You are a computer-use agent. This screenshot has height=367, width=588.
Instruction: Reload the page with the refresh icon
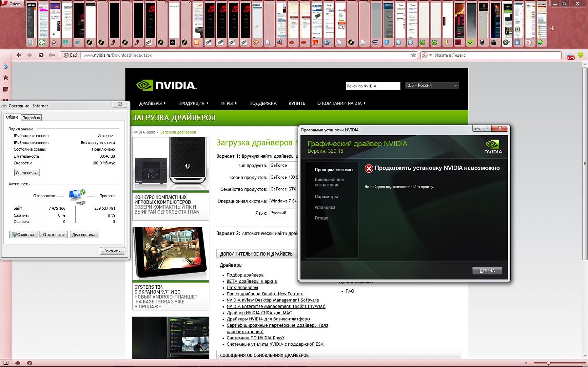(41, 55)
